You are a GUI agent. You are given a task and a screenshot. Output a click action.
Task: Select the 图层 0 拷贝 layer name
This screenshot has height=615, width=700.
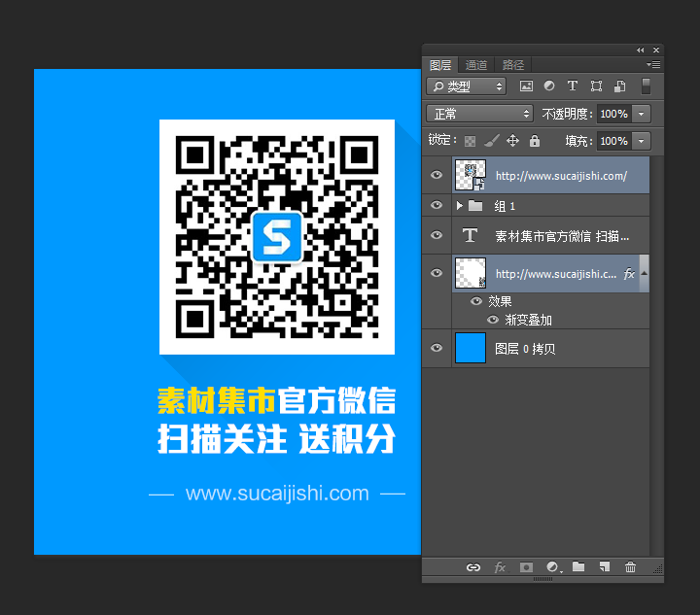tap(525, 349)
